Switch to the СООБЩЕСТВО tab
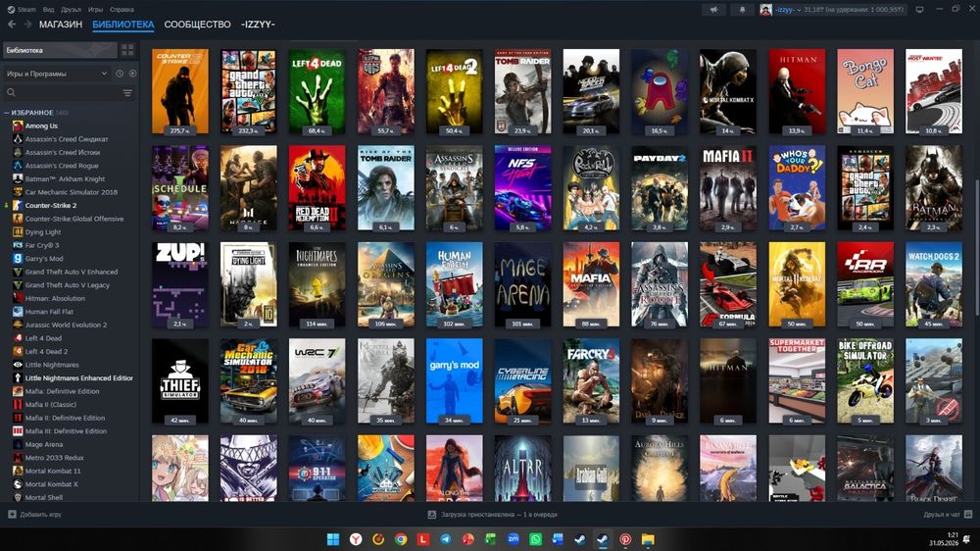This screenshot has height=551, width=980. (x=198, y=25)
